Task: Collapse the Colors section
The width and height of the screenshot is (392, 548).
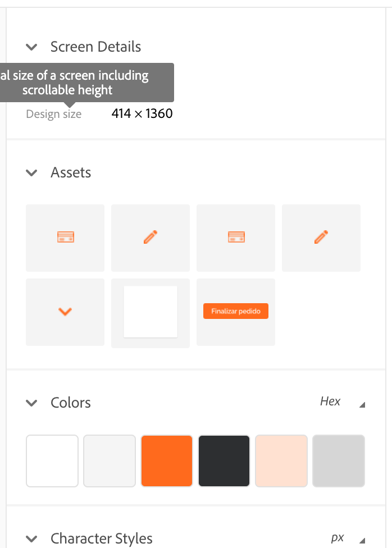Action: click(x=32, y=403)
